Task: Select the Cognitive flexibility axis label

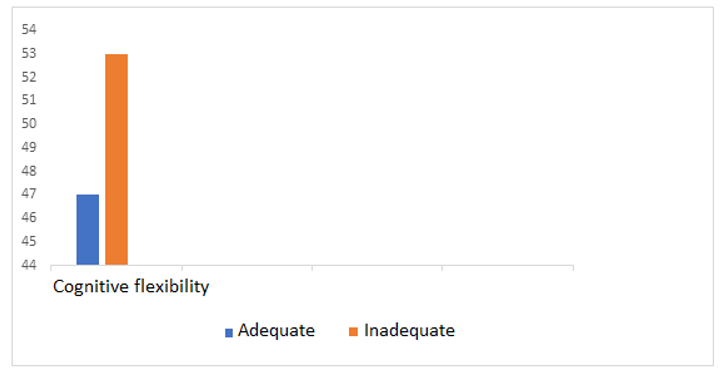Action: tap(131, 287)
